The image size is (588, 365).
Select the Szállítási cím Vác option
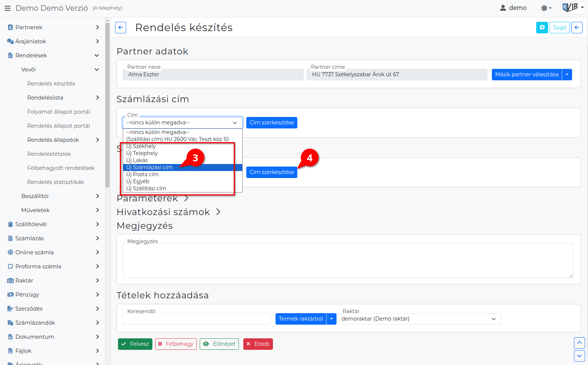183,139
